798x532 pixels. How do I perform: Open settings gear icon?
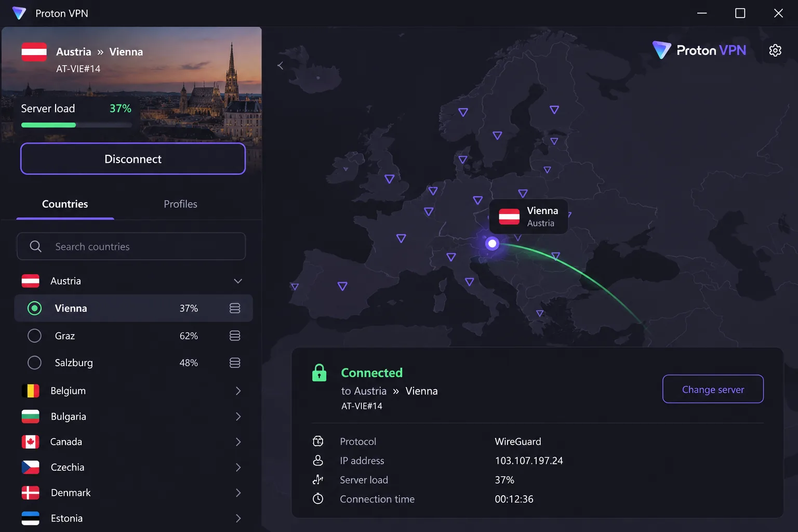tap(775, 50)
